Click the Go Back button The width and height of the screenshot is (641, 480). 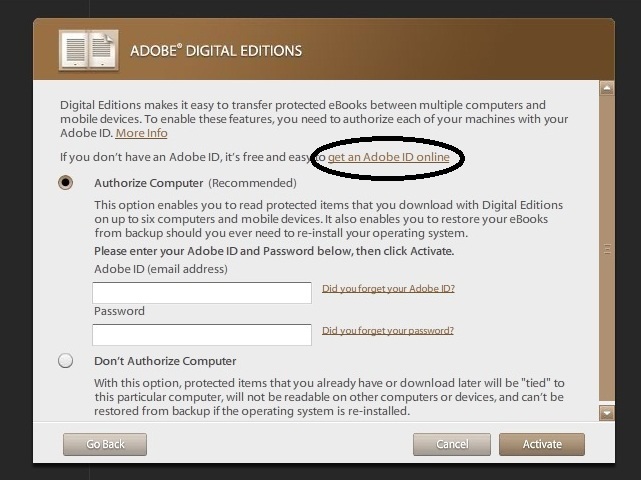tap(105, 444)
